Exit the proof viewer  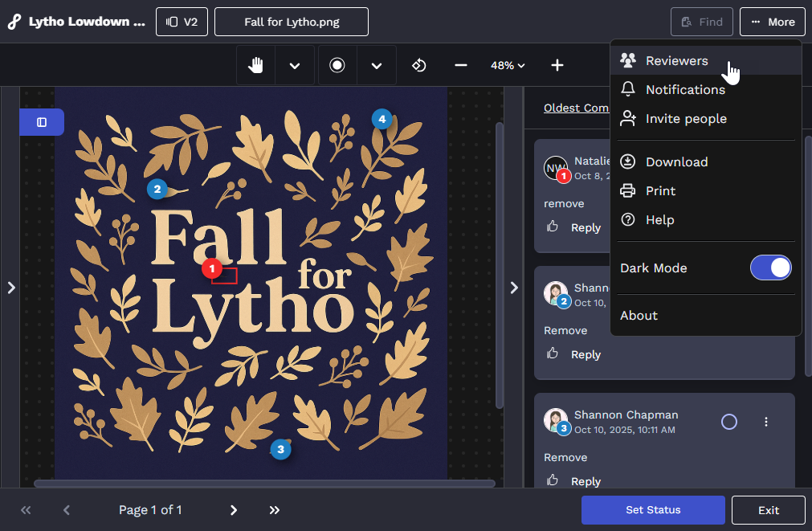769,510
